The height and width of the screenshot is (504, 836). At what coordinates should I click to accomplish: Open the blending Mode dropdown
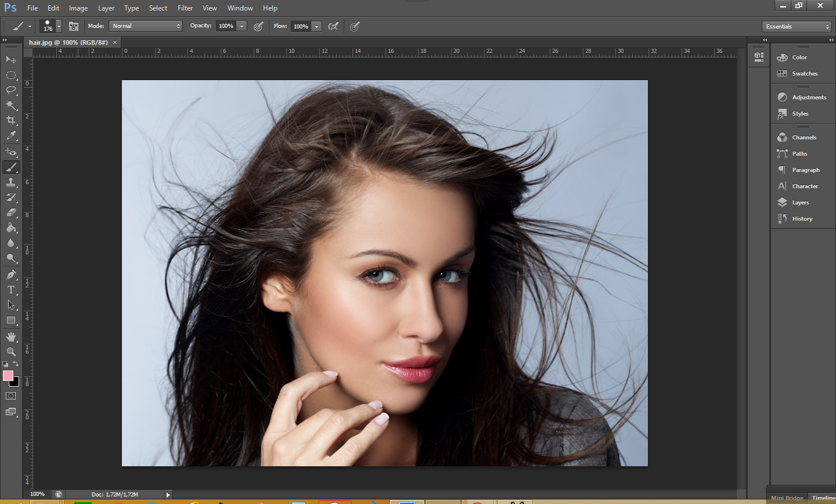tap(146, 26)
